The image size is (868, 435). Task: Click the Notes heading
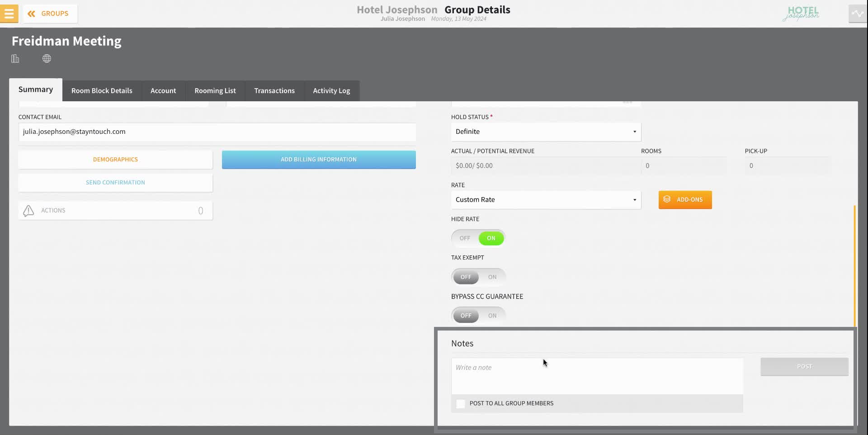(462, 344)
